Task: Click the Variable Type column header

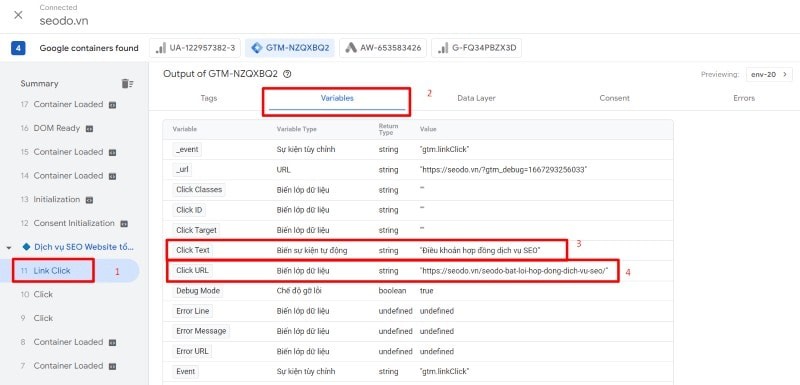Action: [296, 129]
